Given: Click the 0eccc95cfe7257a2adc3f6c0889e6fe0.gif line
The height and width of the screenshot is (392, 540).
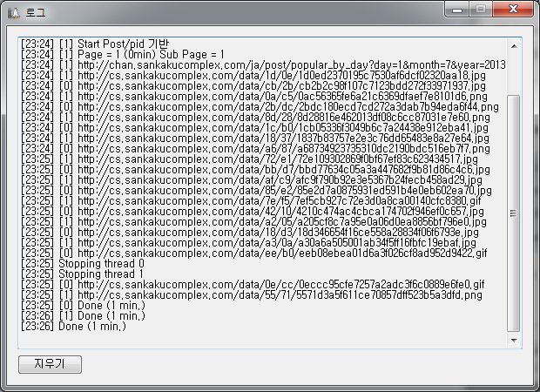Looking at the screenshot, I should (x=253, y=284).
